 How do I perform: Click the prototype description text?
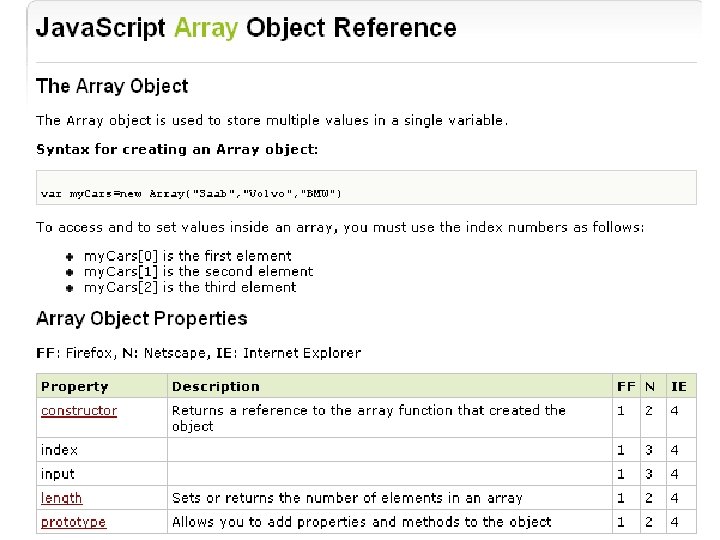(x=362, y=522)
